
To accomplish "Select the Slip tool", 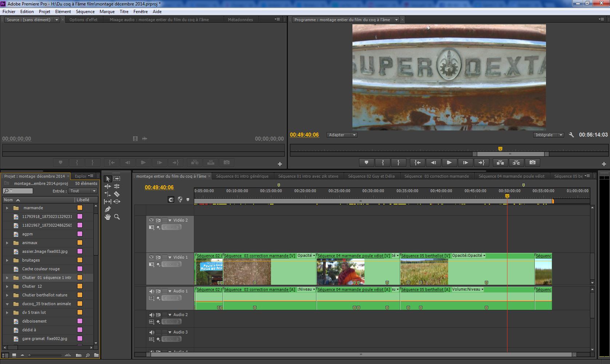I will point(108,202).
